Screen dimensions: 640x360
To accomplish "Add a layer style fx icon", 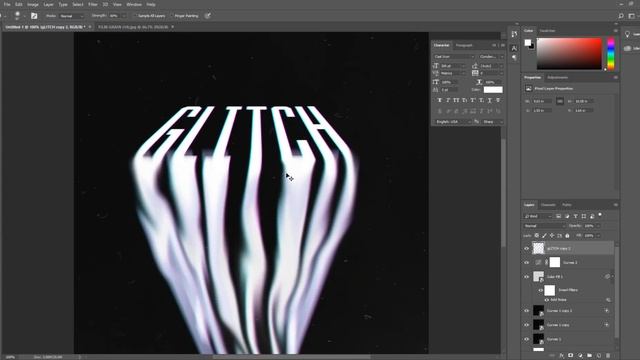I will coord(562,356).
